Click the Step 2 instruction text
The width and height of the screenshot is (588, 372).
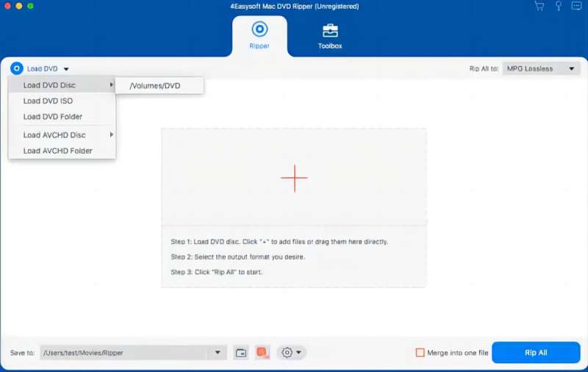point(237,257)
